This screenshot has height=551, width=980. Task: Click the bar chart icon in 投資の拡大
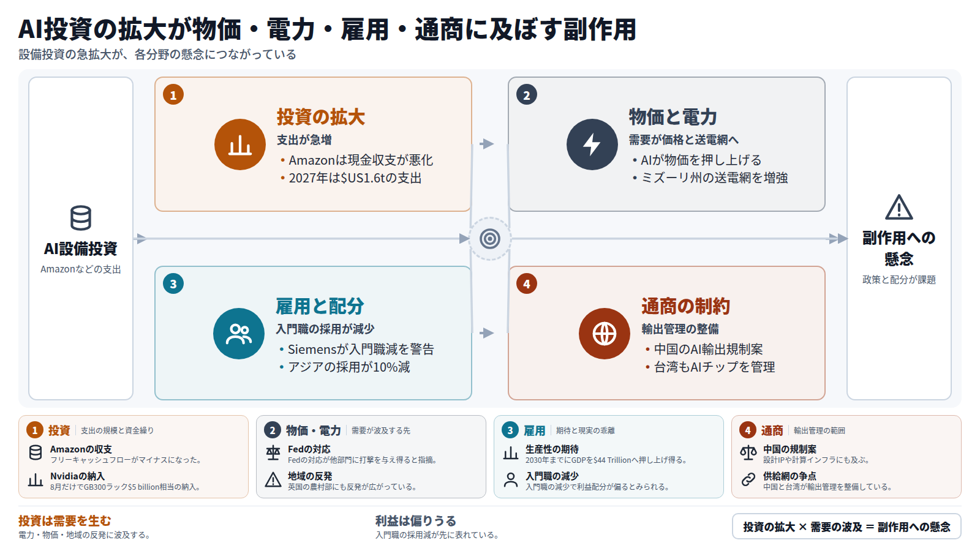coord(240,144)
